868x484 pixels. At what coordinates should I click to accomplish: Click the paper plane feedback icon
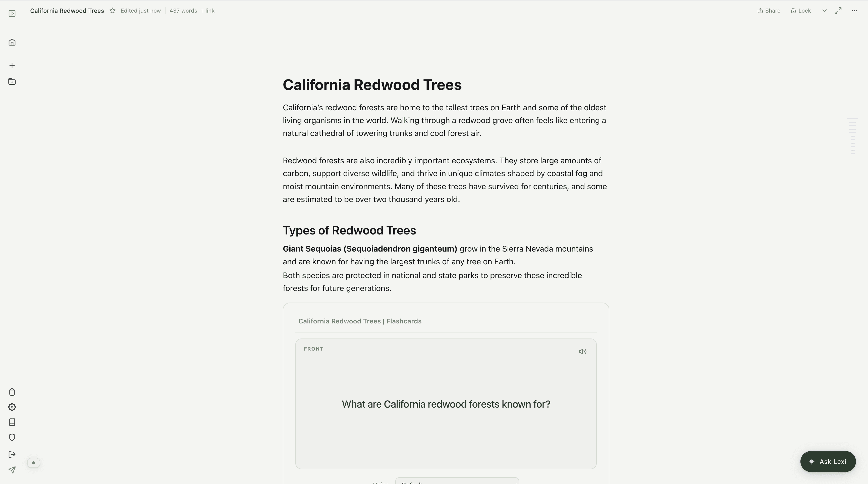pos(12,470)
